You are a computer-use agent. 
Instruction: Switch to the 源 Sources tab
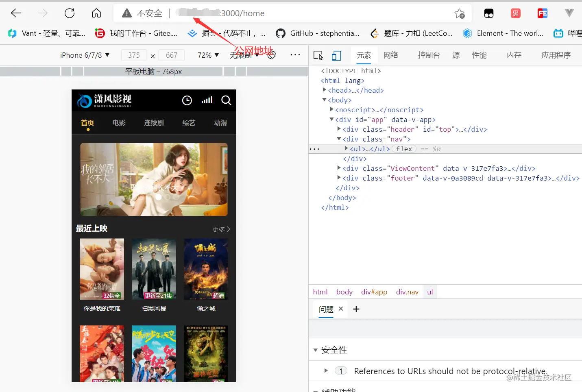tap(456, 55)
